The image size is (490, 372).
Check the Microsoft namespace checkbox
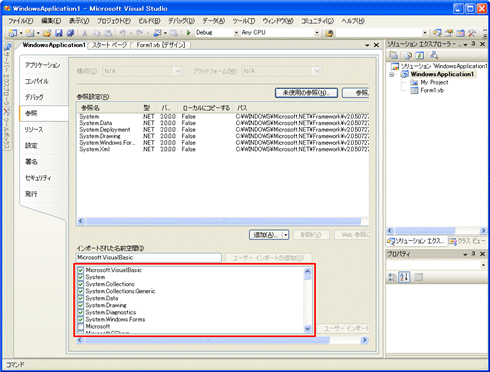tap(80, 326)
